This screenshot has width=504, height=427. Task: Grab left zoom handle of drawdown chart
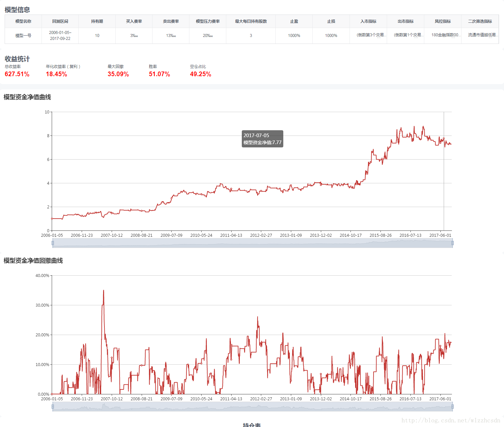click(x=53, y=407)
